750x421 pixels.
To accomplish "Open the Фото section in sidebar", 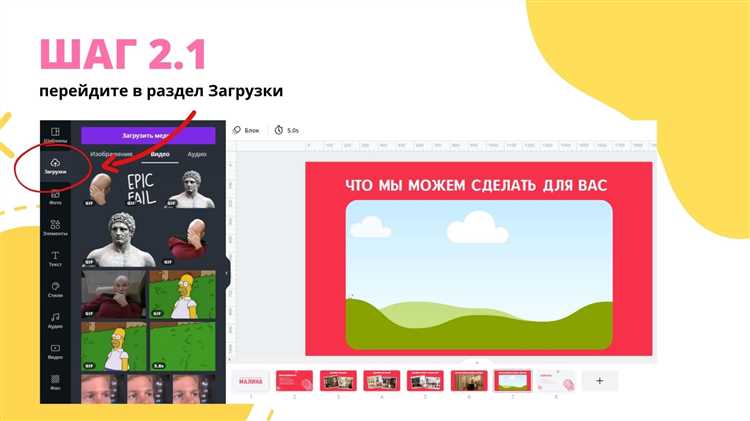I will [x=55, y=197].
